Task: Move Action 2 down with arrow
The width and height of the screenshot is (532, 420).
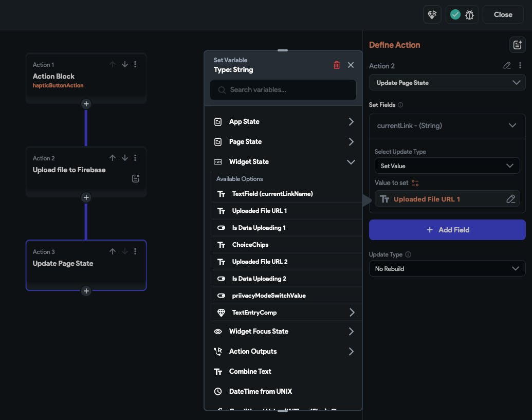Action: pyautogui.click(x=124, y=158)
